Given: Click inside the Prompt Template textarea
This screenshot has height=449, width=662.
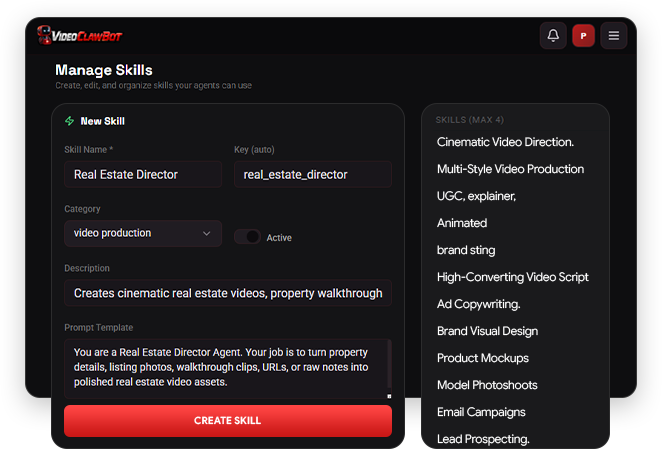Looking at the screenshot, I should 226,368.
